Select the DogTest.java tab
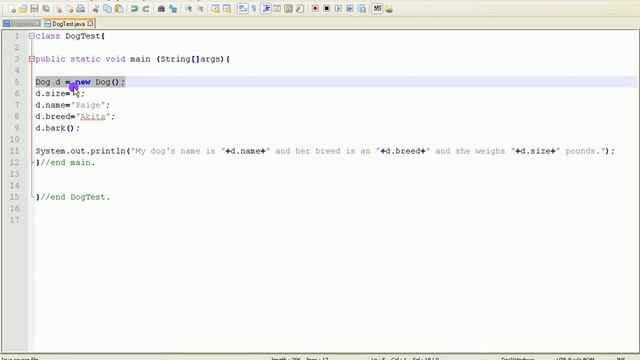 (x=69, y=24)
